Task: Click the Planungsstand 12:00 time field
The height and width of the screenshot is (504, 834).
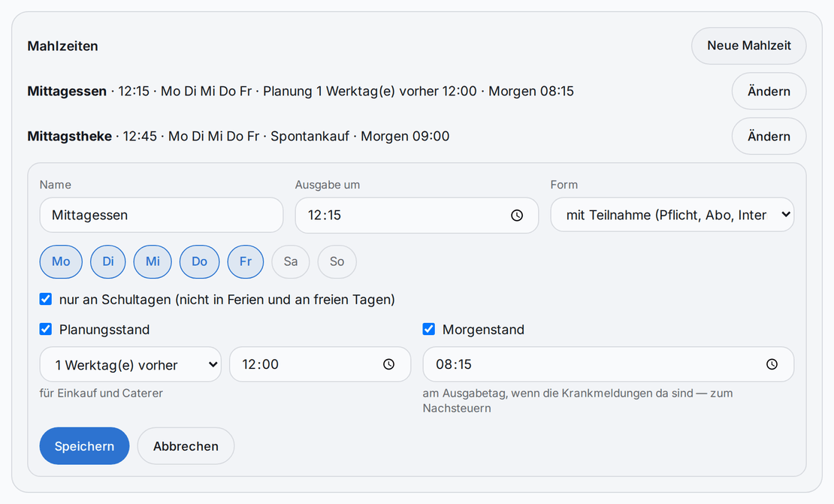Action: coord(320,364)
